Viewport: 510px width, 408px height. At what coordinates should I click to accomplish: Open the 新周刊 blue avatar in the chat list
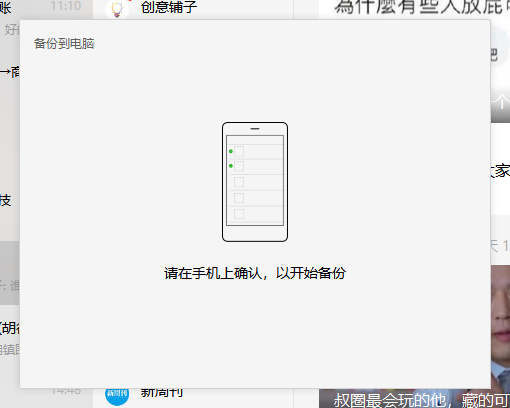[x=117, y=397]
